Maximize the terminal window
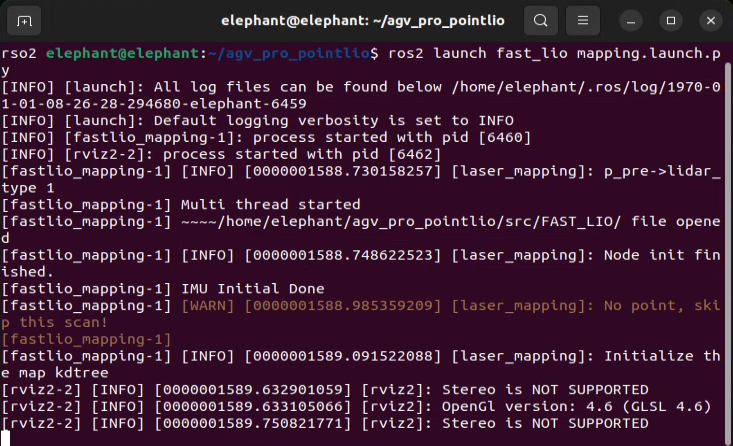Screen dimensions: 733x446 pyautogui.click(x=671, y=21)
